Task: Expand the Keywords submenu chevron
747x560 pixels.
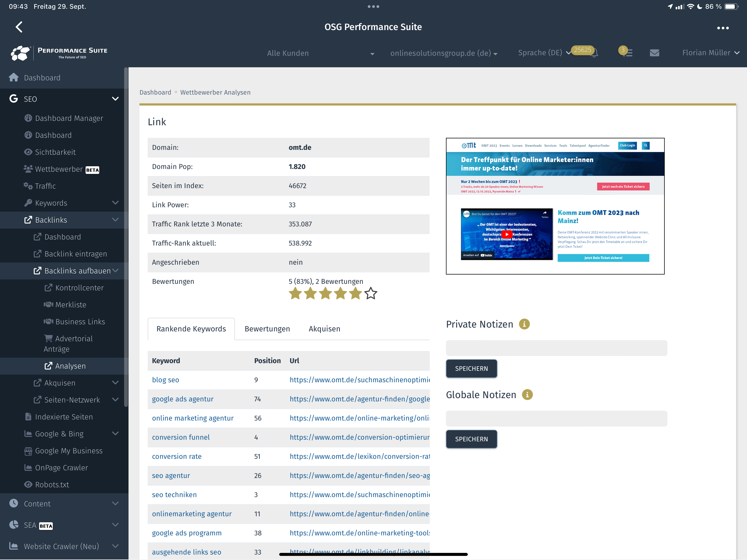Action: pos(115,203)
